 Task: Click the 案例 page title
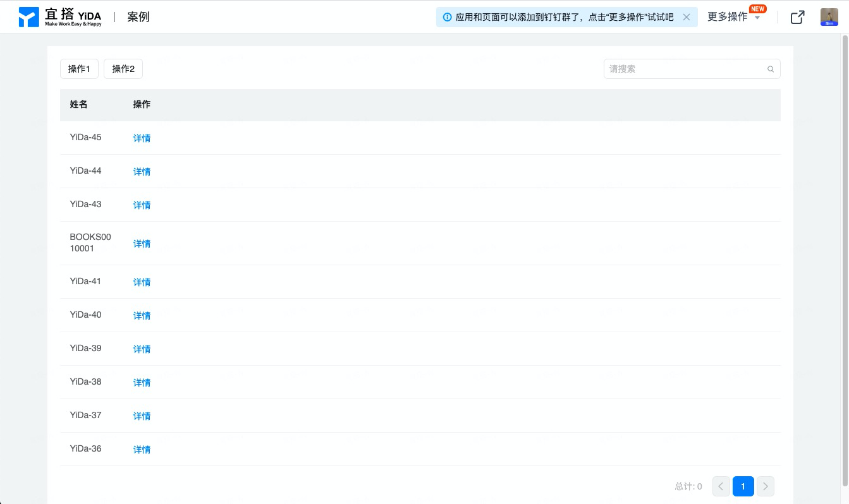click(x=138, y=17)
